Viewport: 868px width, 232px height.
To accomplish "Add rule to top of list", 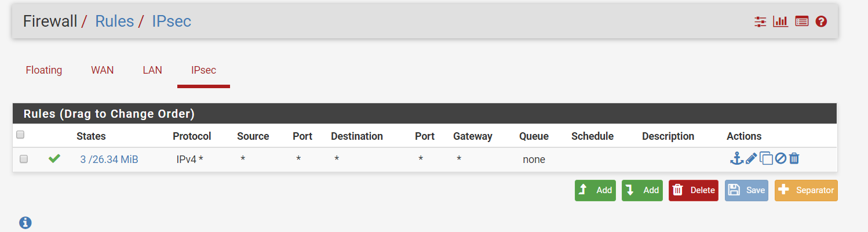I will tap(595, 190).
